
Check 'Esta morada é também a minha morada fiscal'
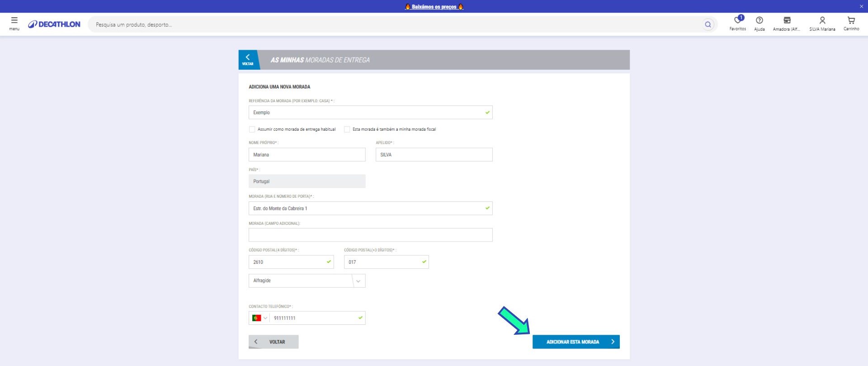point(347,129)
